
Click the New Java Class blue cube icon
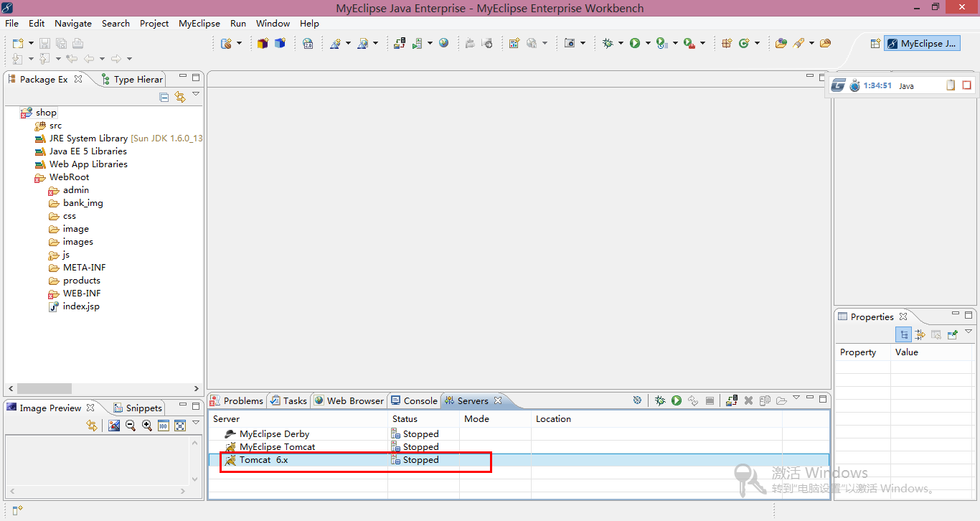pyautogui.click(x=280, y=43)
